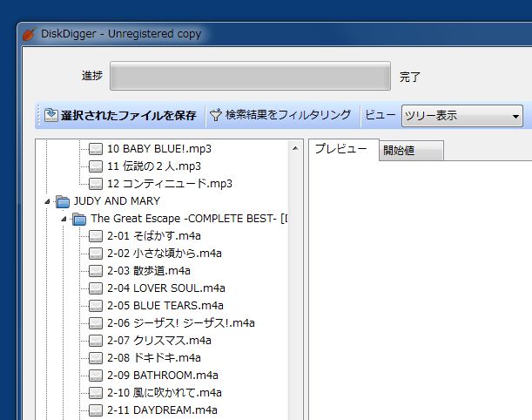This screenshot has height=420, width=532.
Task: Click file icon of 2-10 風に吹かれて.m4a
Action: [96, 393]
